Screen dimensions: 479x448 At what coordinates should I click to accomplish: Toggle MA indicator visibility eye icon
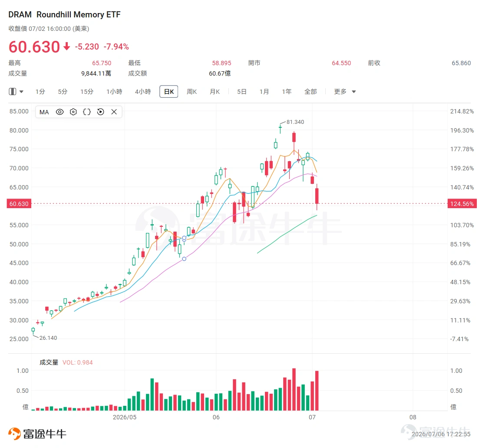[59, 112]
